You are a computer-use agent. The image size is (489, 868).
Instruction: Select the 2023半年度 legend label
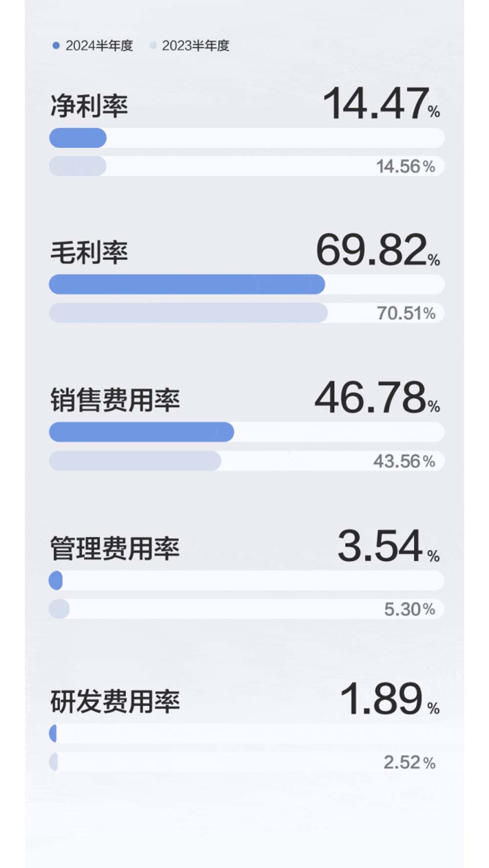(x=196, y=46)
